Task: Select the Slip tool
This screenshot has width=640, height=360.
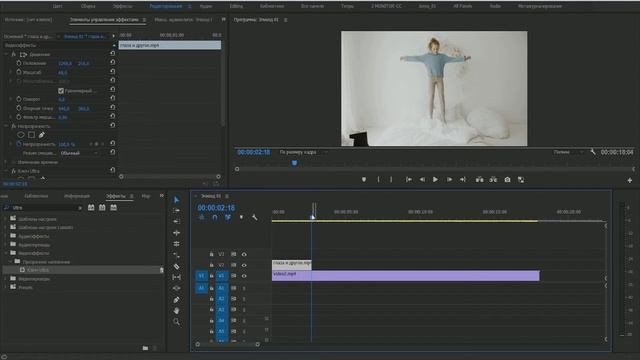Action: coord(176,278)
